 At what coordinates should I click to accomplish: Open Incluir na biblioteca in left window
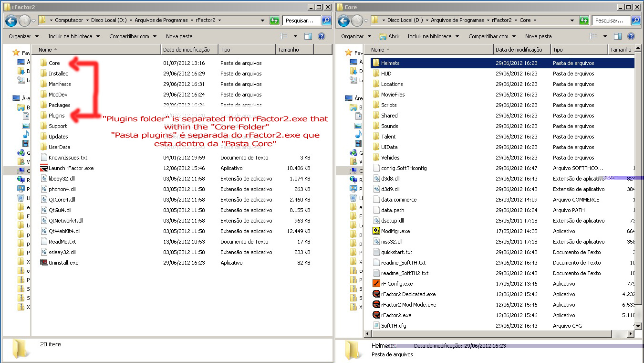coord(73,36)
